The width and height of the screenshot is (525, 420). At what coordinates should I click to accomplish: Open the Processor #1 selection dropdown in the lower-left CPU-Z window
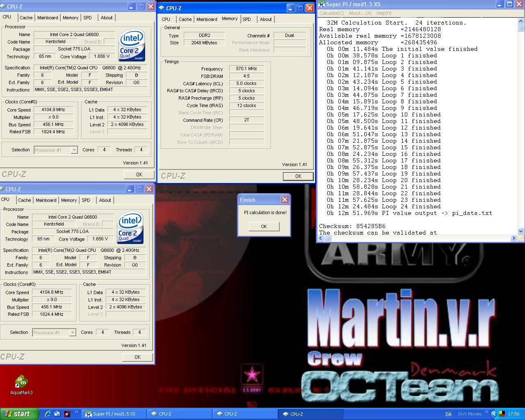tap(54, 333)
